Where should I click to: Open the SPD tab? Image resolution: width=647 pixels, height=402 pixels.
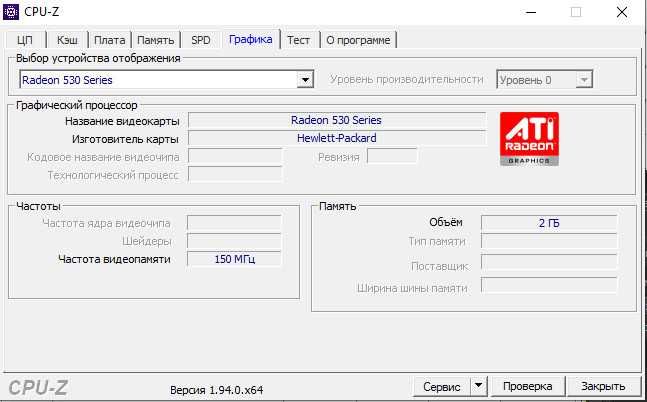201,40
